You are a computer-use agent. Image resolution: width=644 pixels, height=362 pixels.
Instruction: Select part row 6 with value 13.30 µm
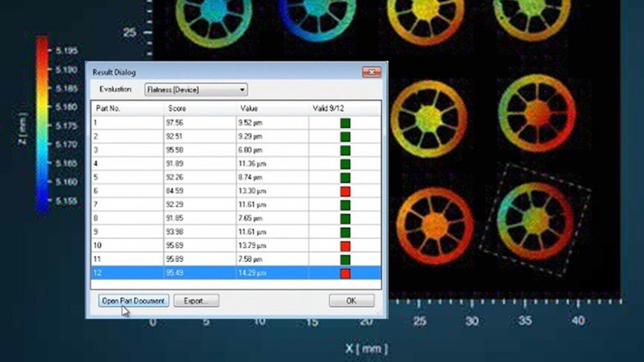pos(236,190)
